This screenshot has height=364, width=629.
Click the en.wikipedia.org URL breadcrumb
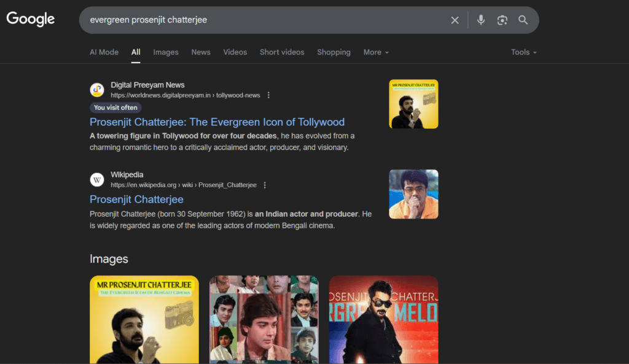point(184,185)
